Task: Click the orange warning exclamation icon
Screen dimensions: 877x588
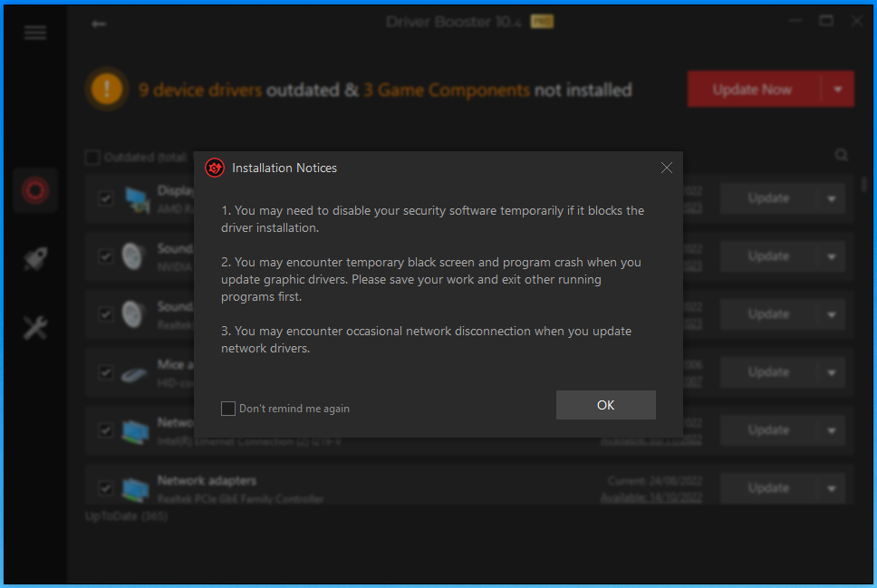Action: 107,90
